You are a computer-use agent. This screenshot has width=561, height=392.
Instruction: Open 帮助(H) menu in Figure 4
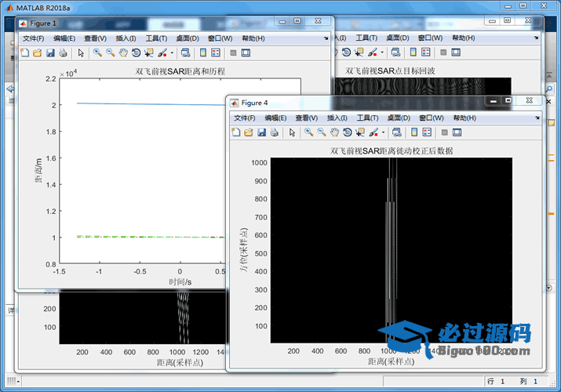click(464, 118)
